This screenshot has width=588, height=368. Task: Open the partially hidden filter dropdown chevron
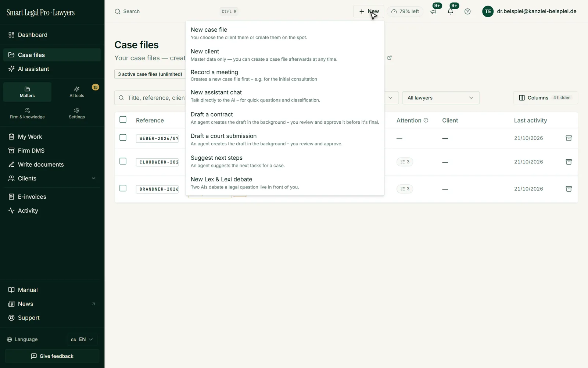click(390, 98)
